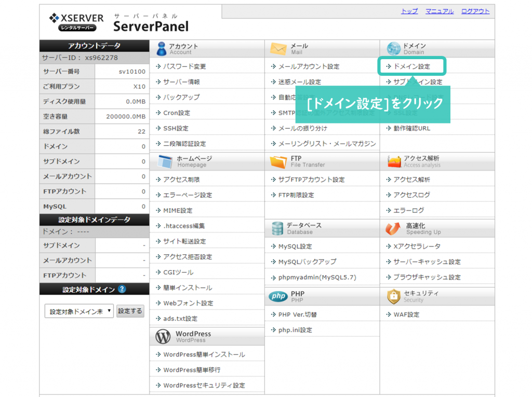The image size is (532, 397).
Task: Click the PHP logo icon
Action: [x=278, y=296]
